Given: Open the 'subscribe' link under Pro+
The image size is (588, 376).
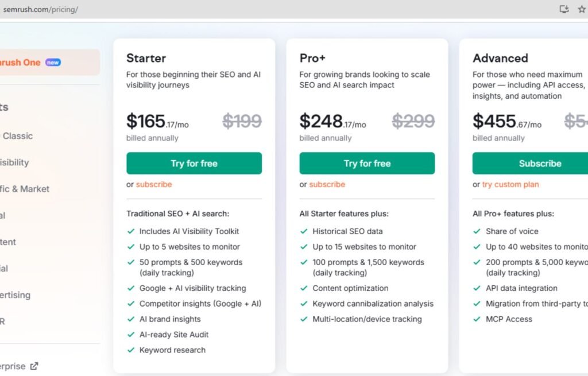Looking at the screenshot, I should tap(327, 184).
